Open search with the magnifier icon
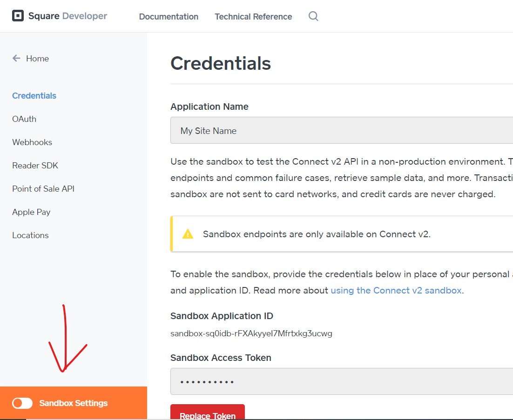 (313, 16)
